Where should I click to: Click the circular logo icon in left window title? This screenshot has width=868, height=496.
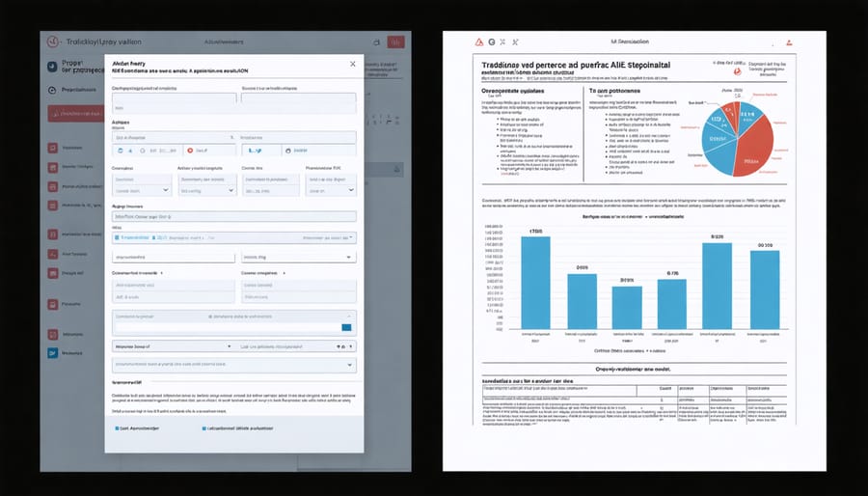coord(53,41)
